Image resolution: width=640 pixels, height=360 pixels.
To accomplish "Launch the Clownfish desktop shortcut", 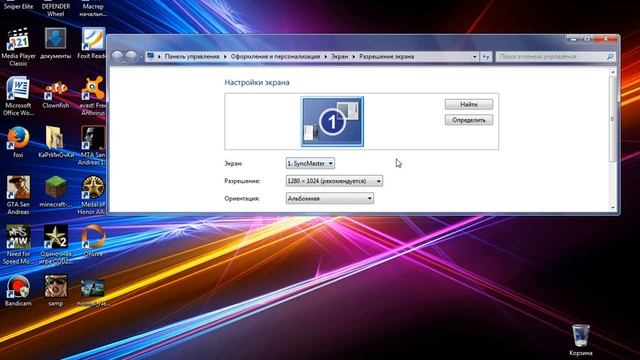I will pyautogui.click(x=56, y=94).
